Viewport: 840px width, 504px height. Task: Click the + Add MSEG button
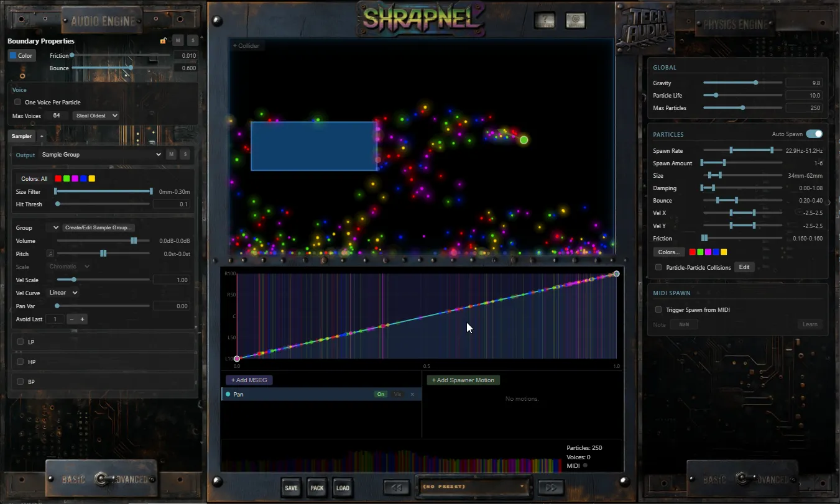pyautogui.click(x=249, y=380)
